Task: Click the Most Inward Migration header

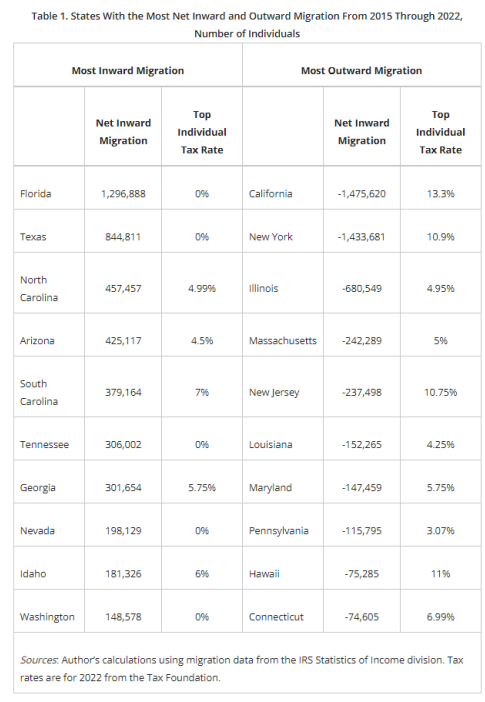Action: (128, 71)
